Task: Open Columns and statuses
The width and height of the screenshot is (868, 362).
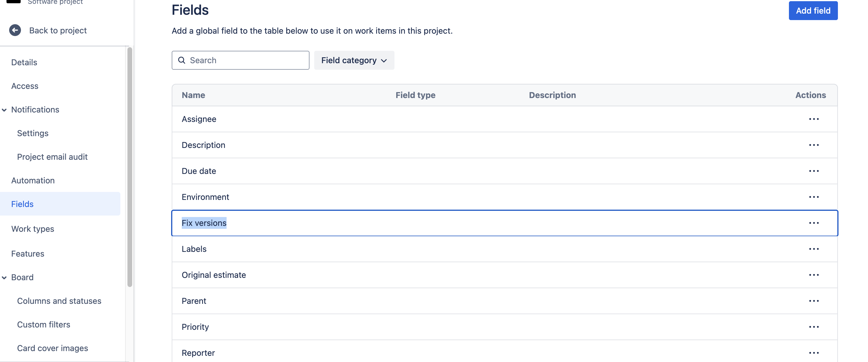Action: (59, 301)
